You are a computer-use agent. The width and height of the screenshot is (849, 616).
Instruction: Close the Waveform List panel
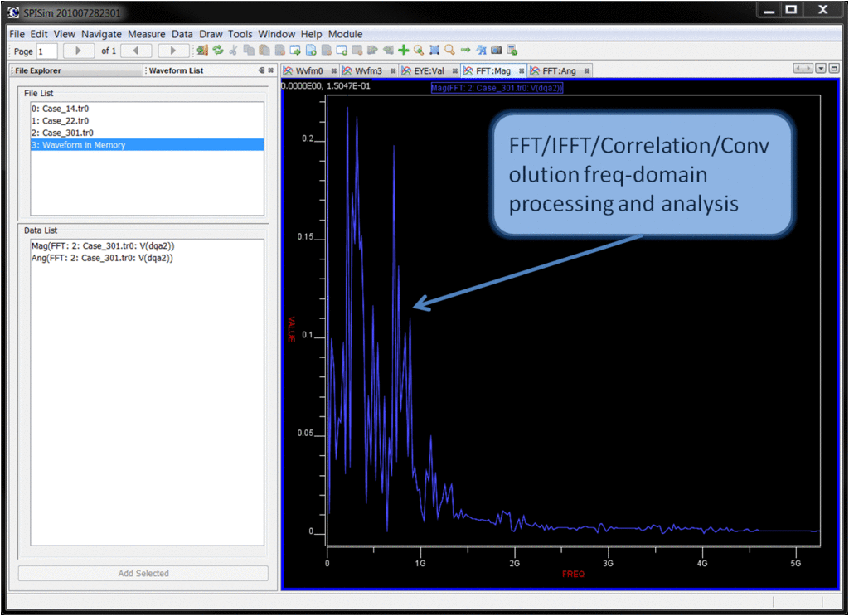click(x=270, y=70)
